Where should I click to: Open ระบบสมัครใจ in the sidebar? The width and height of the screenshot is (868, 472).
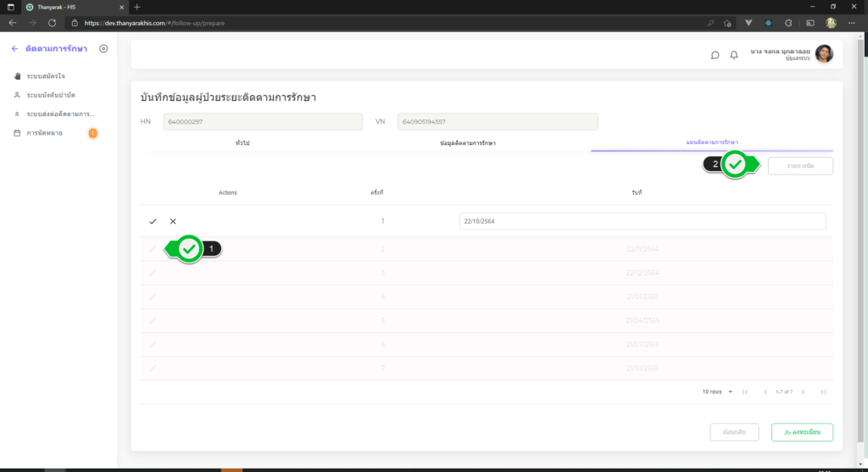(x=46, y=76)
